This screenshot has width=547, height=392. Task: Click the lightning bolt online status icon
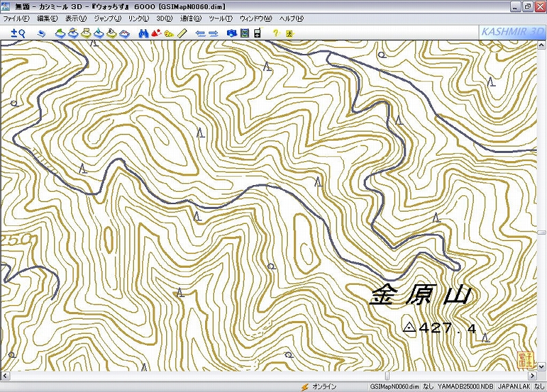(305, 387)
